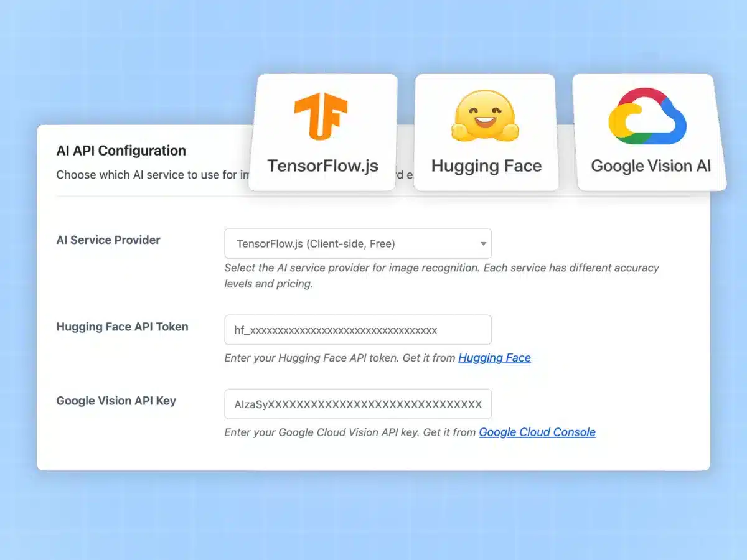The width and height of the screenshot is (747, 560).
Task: Click the 'Choose which AI service' description
Action: coord(153,175)
